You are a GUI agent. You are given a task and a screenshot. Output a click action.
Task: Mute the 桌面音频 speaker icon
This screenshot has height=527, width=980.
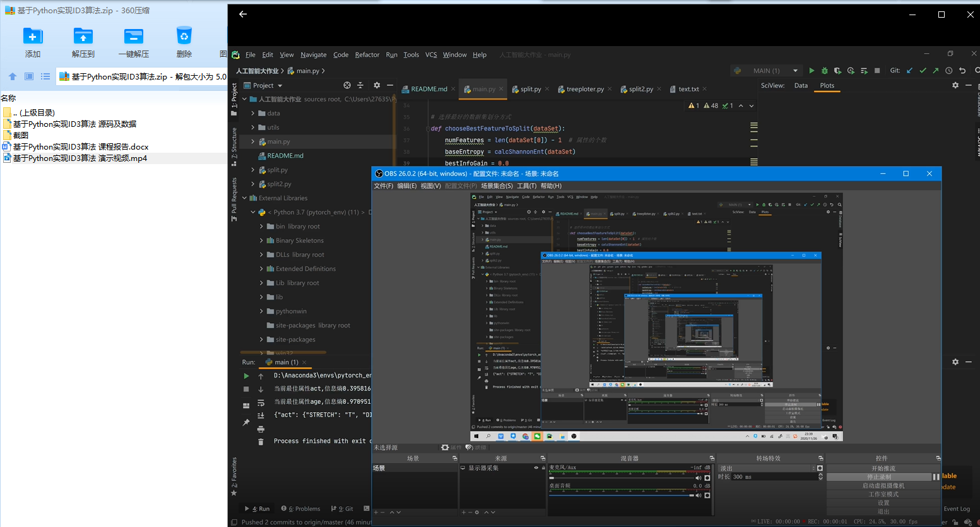[699, 495]
